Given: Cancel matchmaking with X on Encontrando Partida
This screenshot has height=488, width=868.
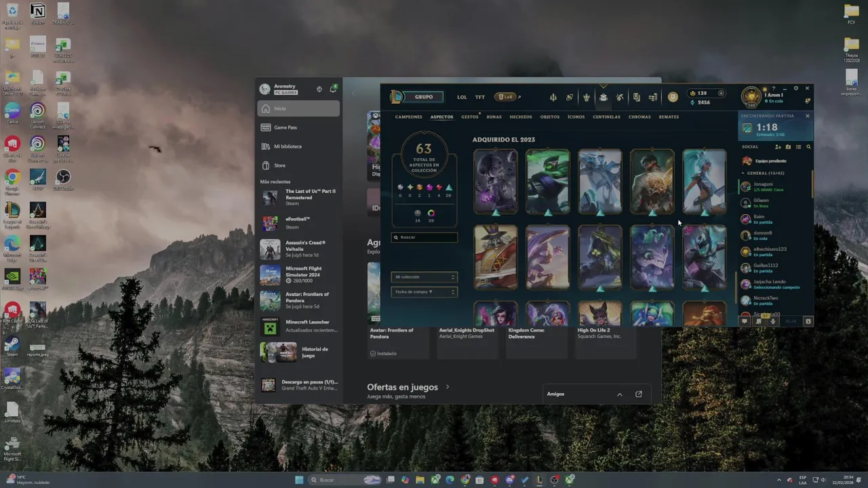Looking at the screenshot, I should click(807, 116).
